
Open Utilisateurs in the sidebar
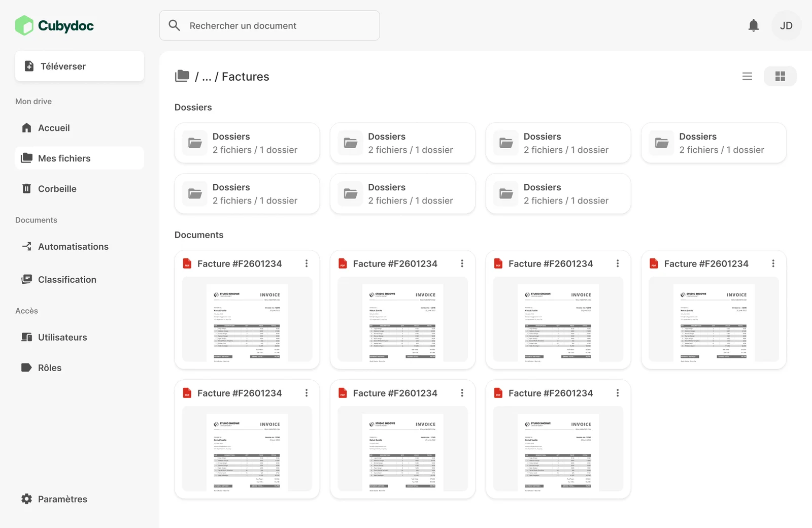click(x=80, y=338)
